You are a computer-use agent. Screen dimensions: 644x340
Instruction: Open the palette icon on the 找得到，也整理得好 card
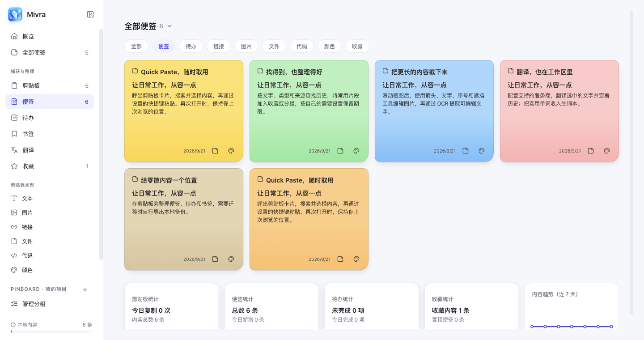click(356, 151)
